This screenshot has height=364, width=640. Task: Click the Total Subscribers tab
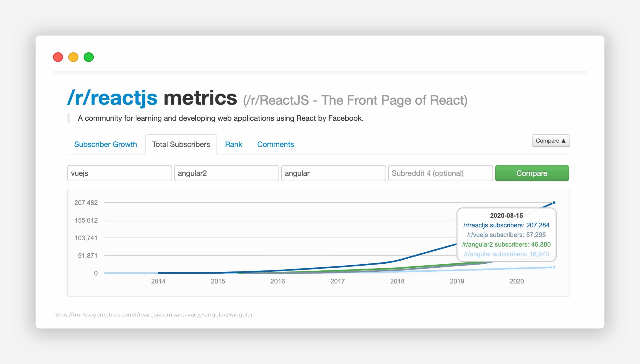click(180, 144)
